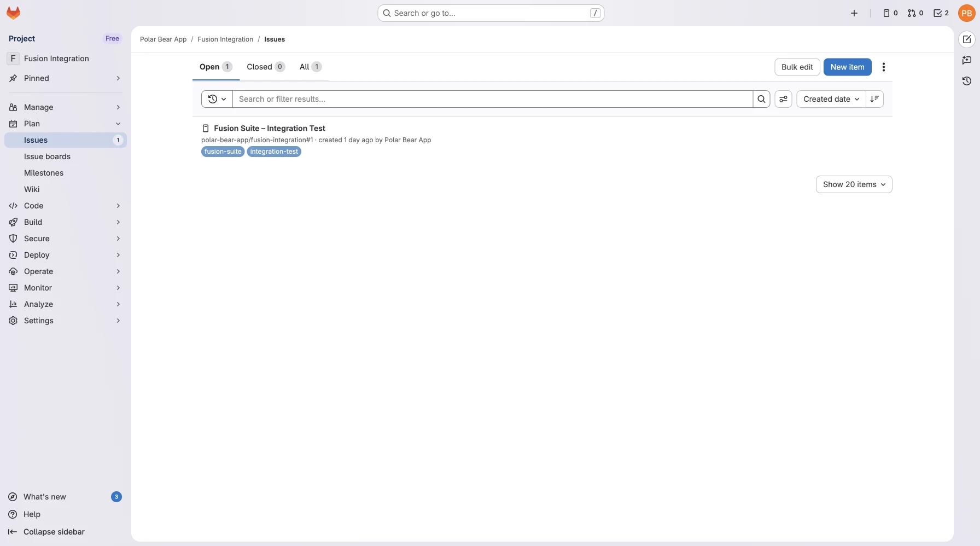The height and width of the screenshot is (546, 980).
Task: Switch to the Closed issues tab
Action: point(265,67)
